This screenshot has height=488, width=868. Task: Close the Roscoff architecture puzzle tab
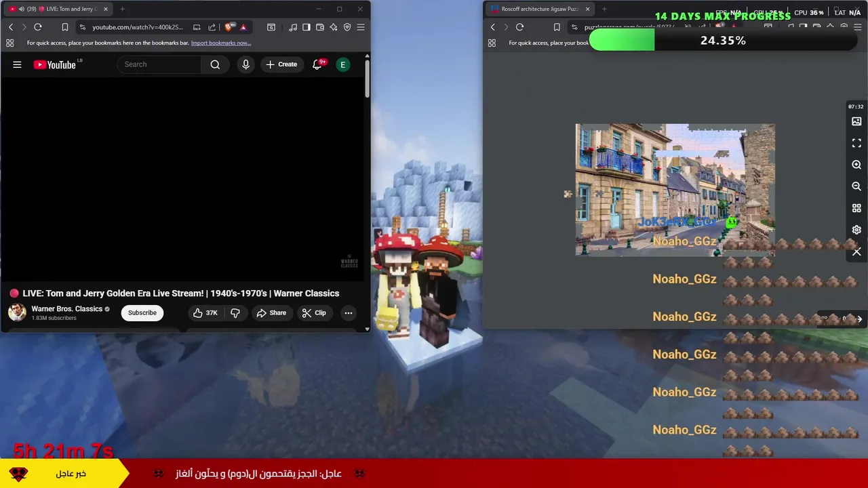[587, 9]
